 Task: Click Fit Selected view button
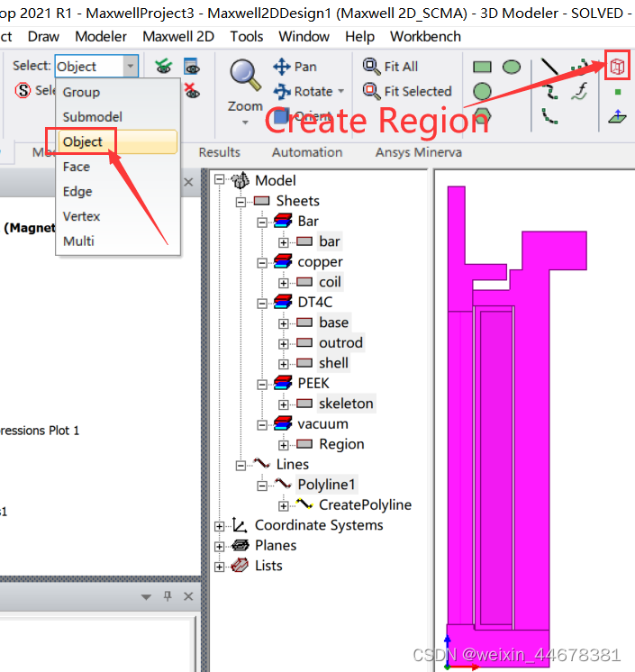point(407,91)
